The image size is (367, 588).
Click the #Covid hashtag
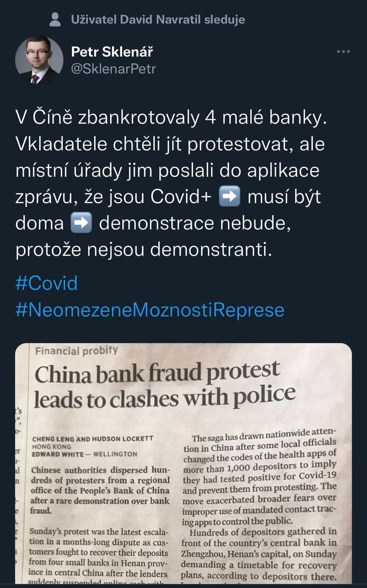(x=47, y=283)
